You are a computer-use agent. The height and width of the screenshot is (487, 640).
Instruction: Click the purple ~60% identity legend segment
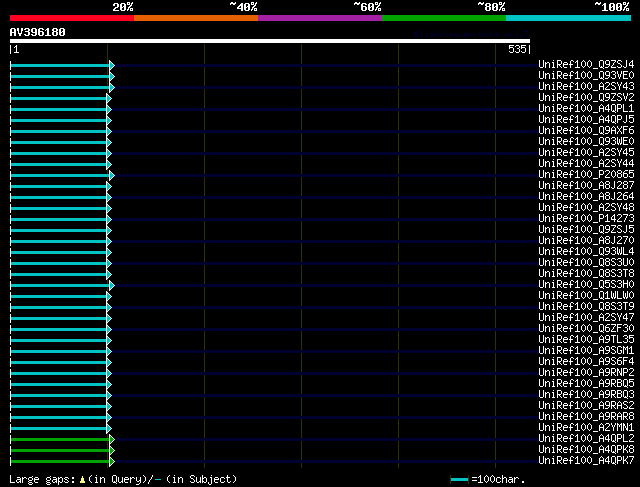[320, 18]
